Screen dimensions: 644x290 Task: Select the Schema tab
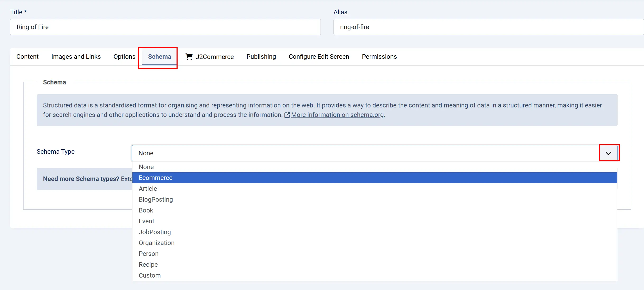160,57
